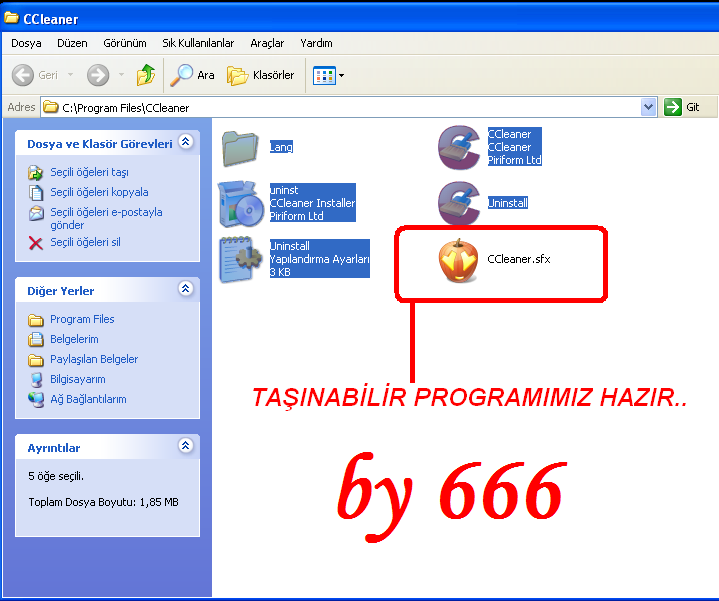Select the Uninstall Yapılandırma Ayarları file icon

click(x=241, y=259)
